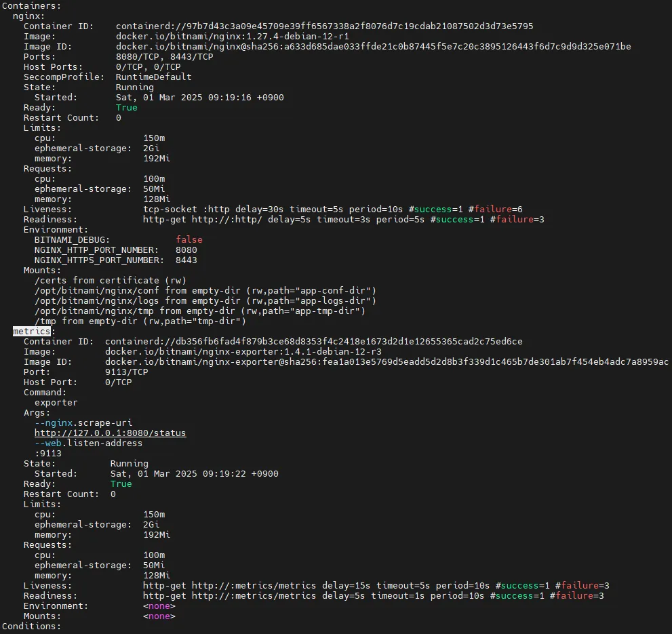Click the 'exporter' command line
The image size is (672, 634).
(56, 403)
